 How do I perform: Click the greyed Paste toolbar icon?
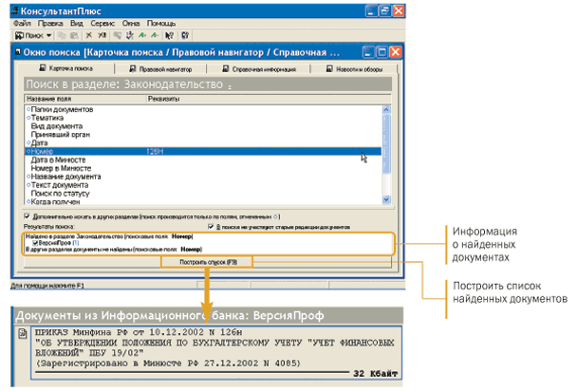[74, 35]
